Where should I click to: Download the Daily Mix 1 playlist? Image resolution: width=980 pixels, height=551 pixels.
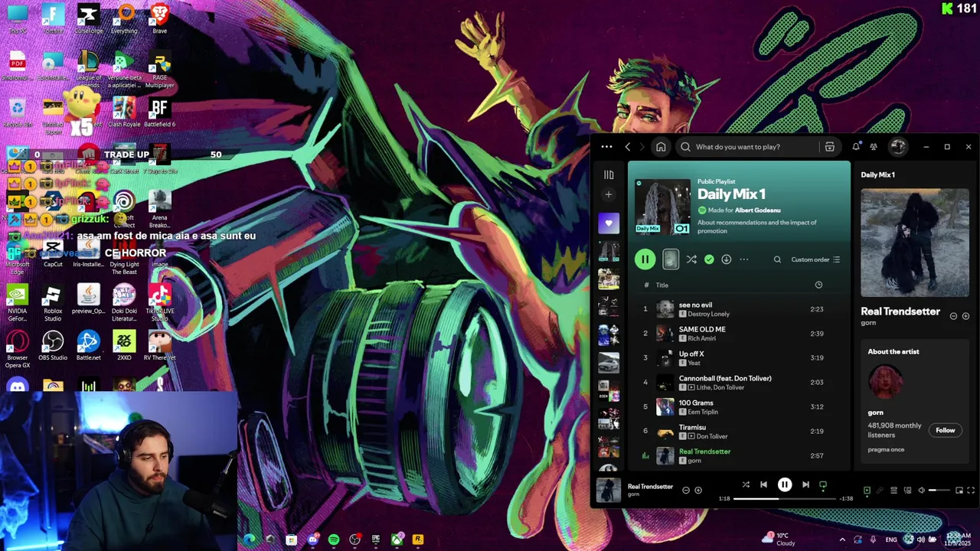tap(726, 259)
